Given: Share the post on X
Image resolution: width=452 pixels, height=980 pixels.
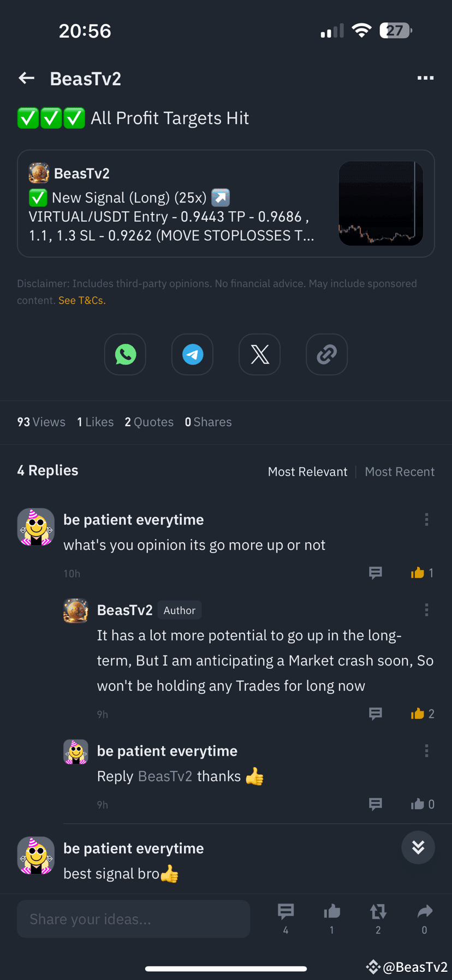Looking at the screenshot, I should (x=259, y=354).
